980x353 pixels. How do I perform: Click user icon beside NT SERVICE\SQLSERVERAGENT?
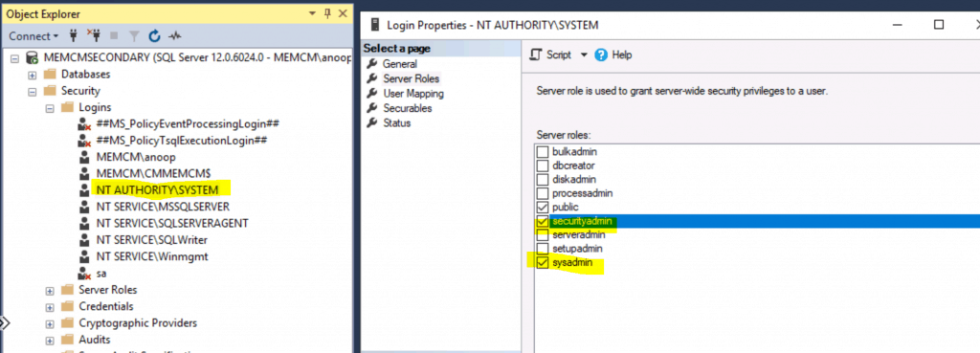pyautogui.click(x=84, y=223)
